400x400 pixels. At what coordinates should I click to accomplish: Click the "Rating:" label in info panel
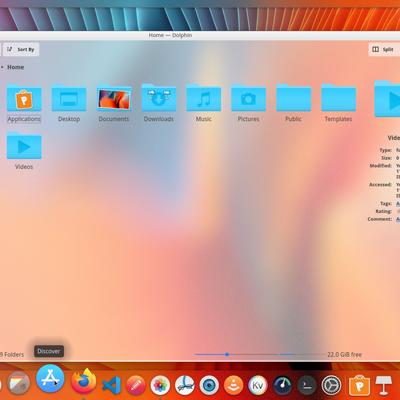pos(384,211)
